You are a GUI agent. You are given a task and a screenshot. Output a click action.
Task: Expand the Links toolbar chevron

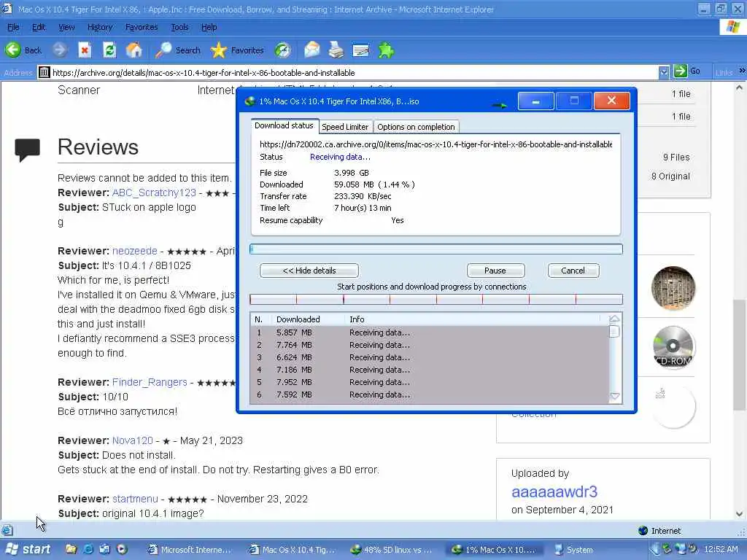click(742, 71)
